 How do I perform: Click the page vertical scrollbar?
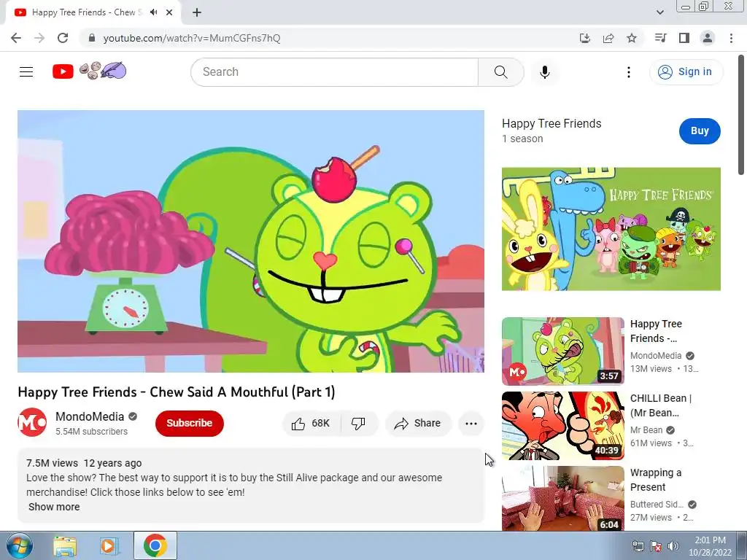click(742, 116)
